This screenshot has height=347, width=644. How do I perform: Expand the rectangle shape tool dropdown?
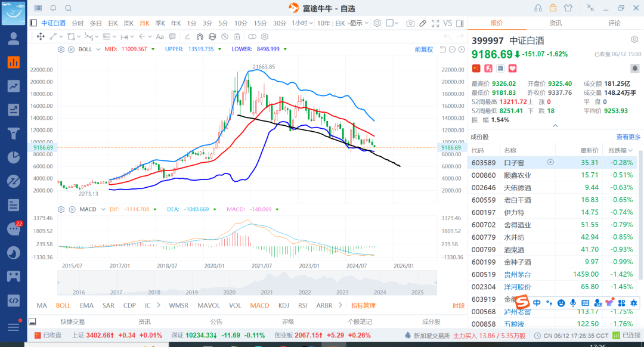[79, 36]
